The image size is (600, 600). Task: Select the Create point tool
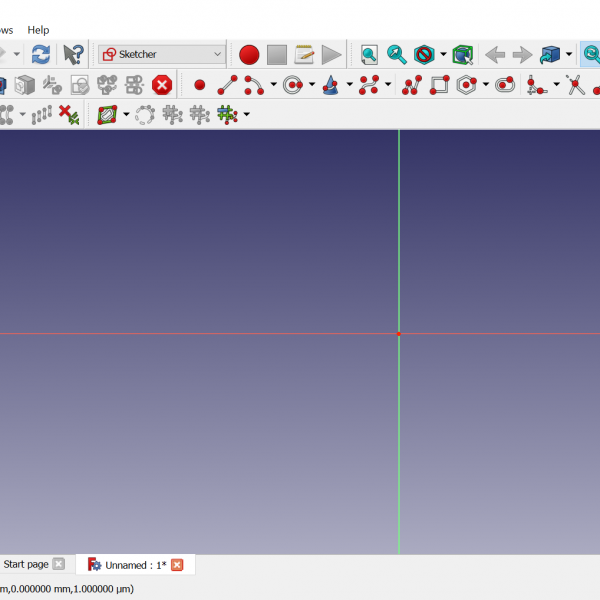(x=199, y=85)
